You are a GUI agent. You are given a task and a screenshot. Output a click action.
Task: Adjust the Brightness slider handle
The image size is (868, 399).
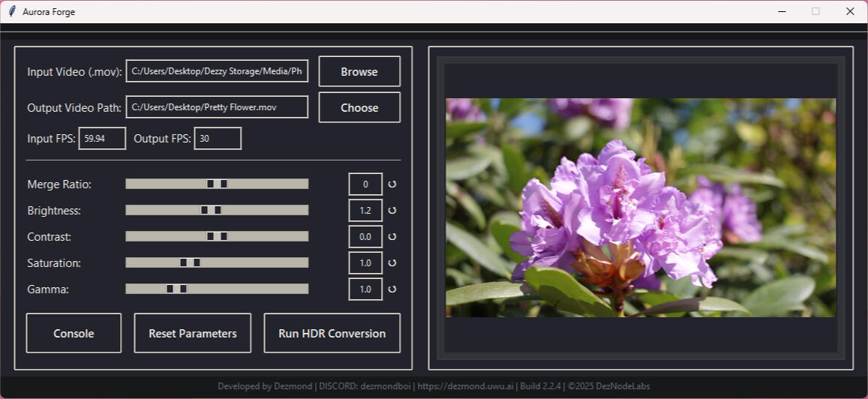pyautogui.click(x=211, y=210)
